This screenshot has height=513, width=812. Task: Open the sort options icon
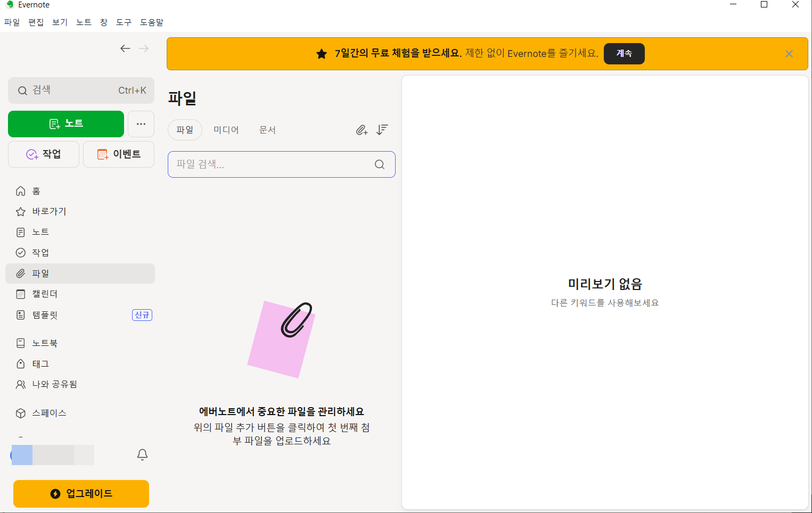point(382,130)
